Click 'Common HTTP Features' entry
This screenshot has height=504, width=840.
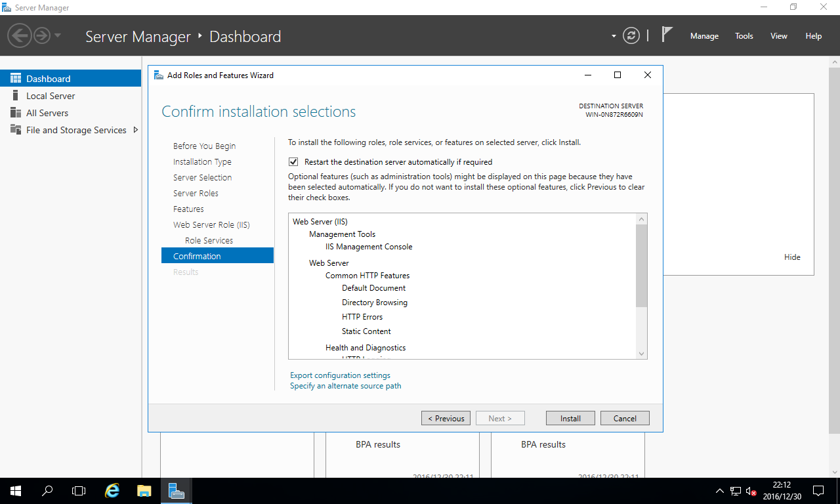coord(367,276)
